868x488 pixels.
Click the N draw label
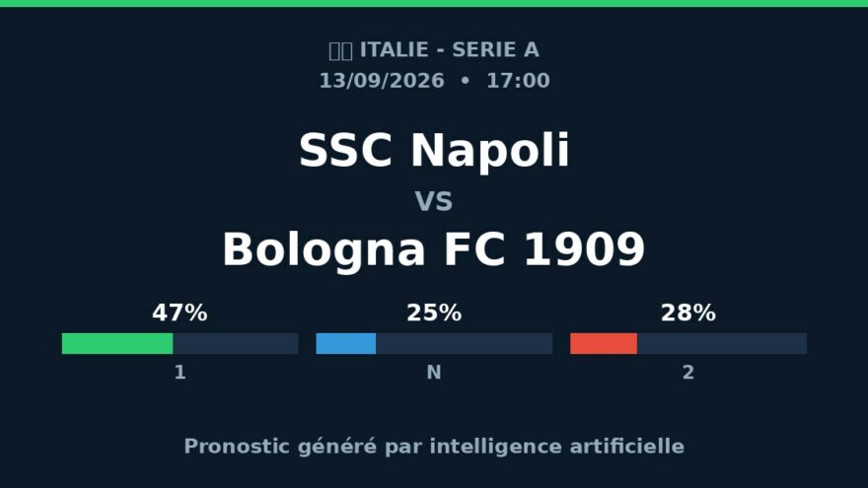pos(434,373)
